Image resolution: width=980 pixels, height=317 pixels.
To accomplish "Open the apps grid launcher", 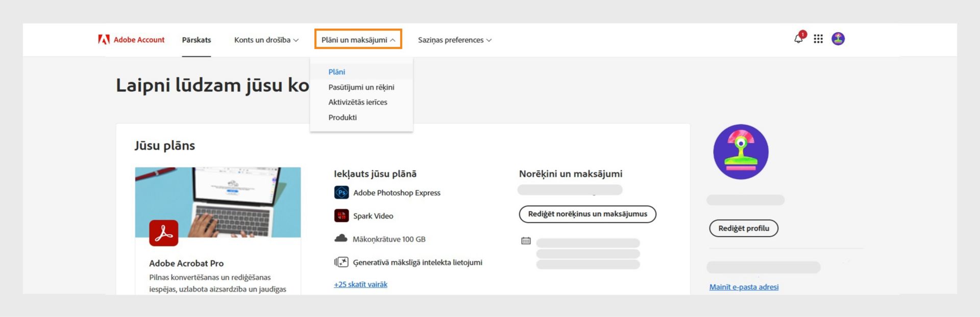I will pos(818,39).
